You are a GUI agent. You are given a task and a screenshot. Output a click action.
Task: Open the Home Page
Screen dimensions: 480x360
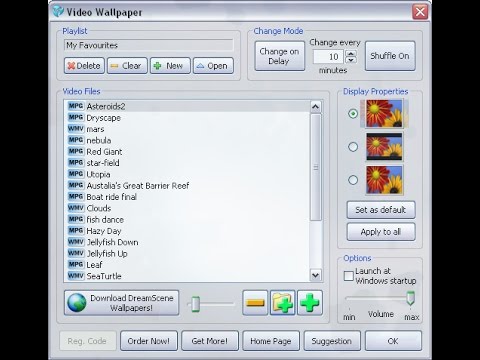tap(271, 341)
